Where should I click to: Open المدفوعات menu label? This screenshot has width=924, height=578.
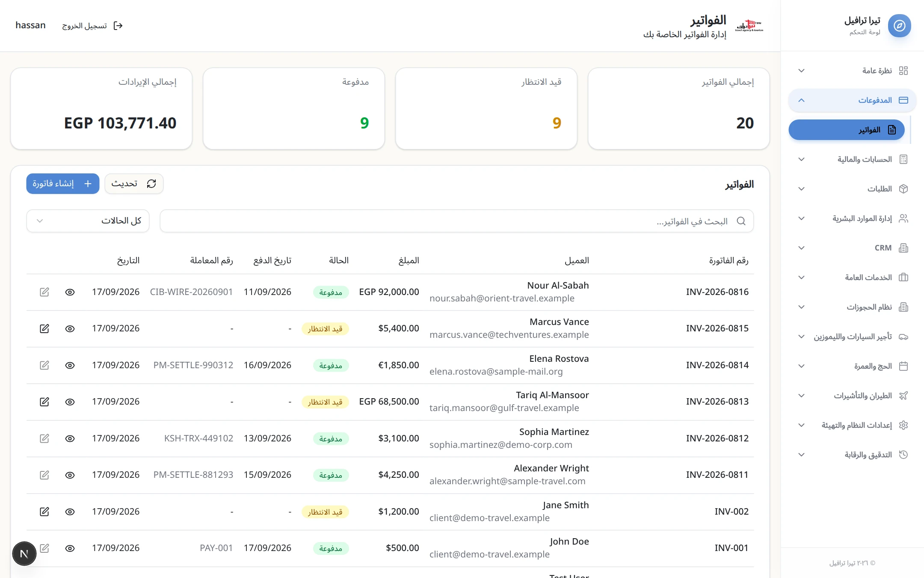(875, 100)
